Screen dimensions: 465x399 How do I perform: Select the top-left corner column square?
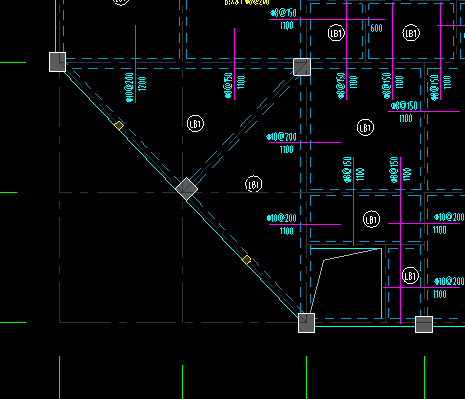57,62
